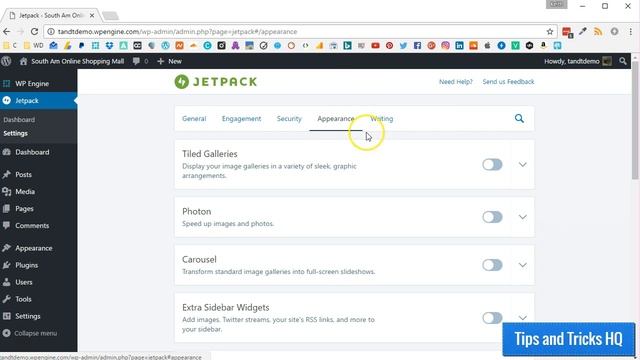Expand the Carousel settings chevron
The height and width of the screenshot is (360, 640).
pos(522,265)
